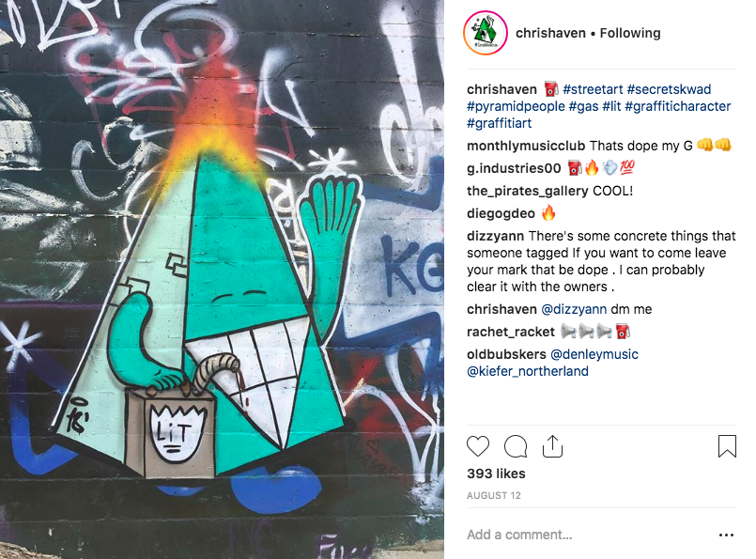756x559 pixels.
Task: Open @denleymusic mention link
Action: pos(594,354)
